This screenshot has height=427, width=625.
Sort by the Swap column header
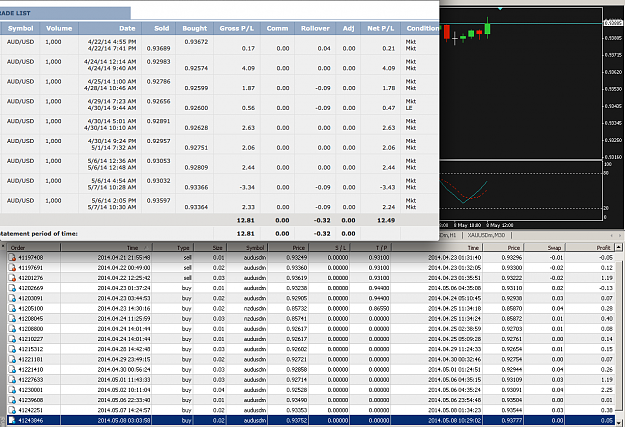[x=544, y=248]
